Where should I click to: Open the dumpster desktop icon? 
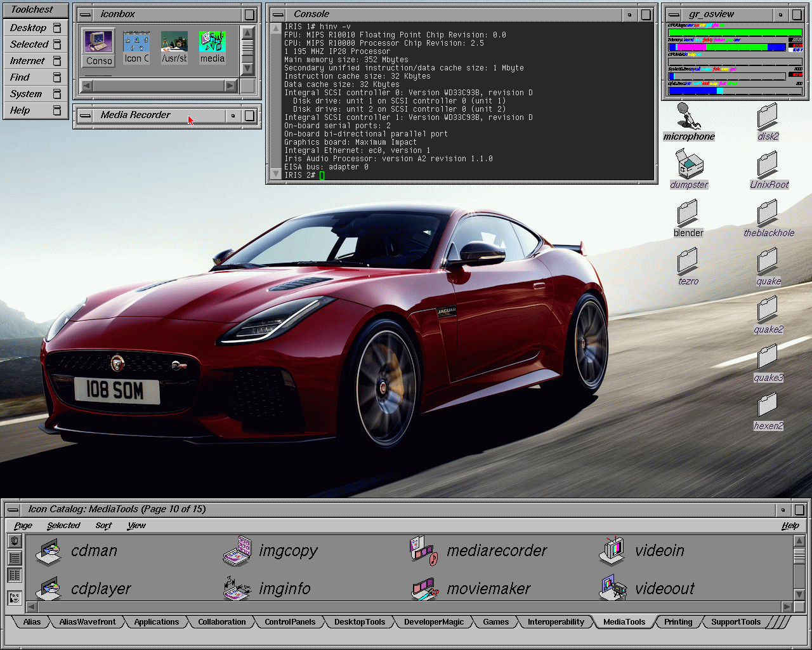[x=689, y=164]
